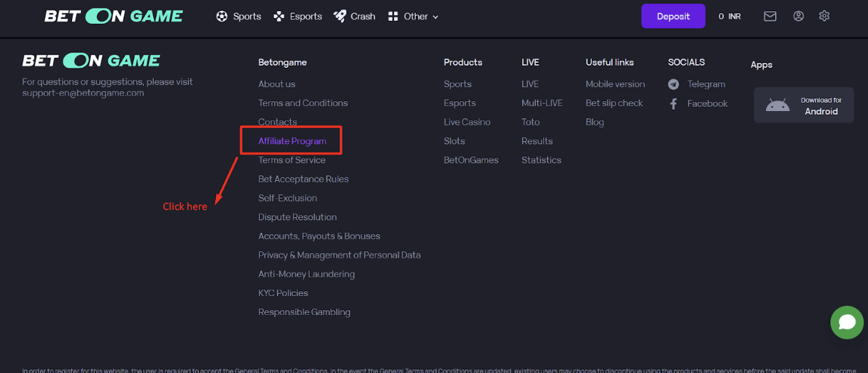Click the Facebook icon under Socials
Image resolution: width=868 pixels, height=373 pixels.
click(x=674, y=103)
